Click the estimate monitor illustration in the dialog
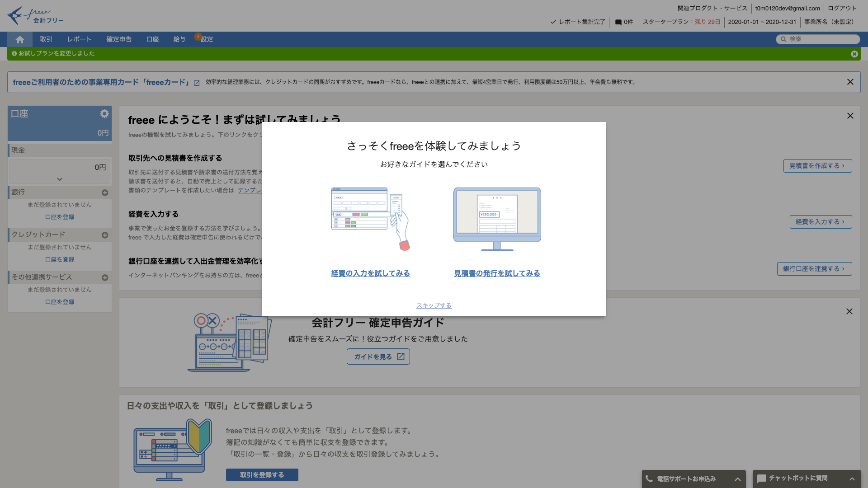The image size is (868, 488). [x=497, y=219]
